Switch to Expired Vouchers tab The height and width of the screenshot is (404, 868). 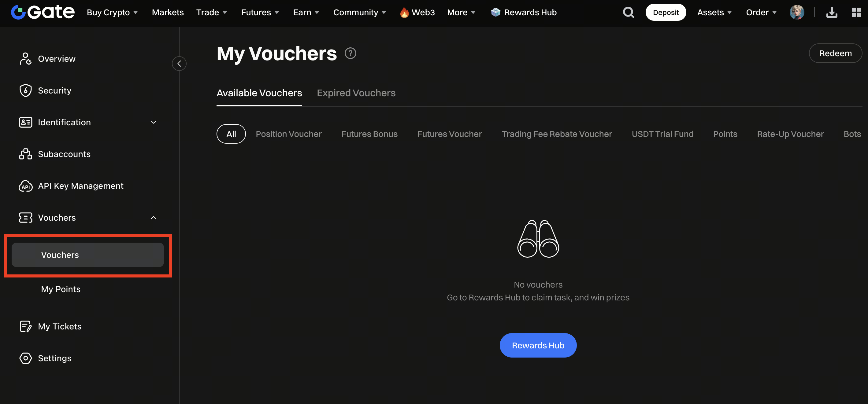coord(356,93)
